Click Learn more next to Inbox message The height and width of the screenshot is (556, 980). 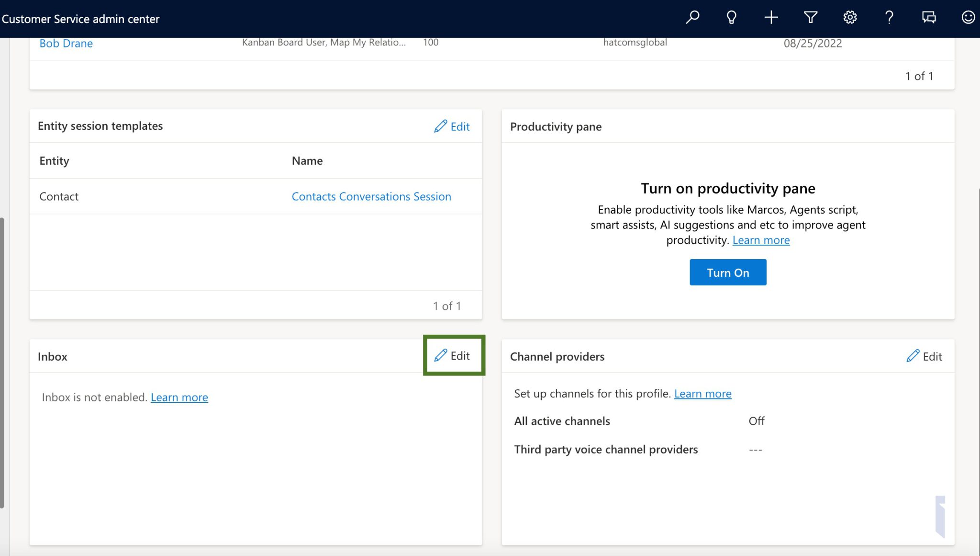pyautogui.click(x=179, y=397)
